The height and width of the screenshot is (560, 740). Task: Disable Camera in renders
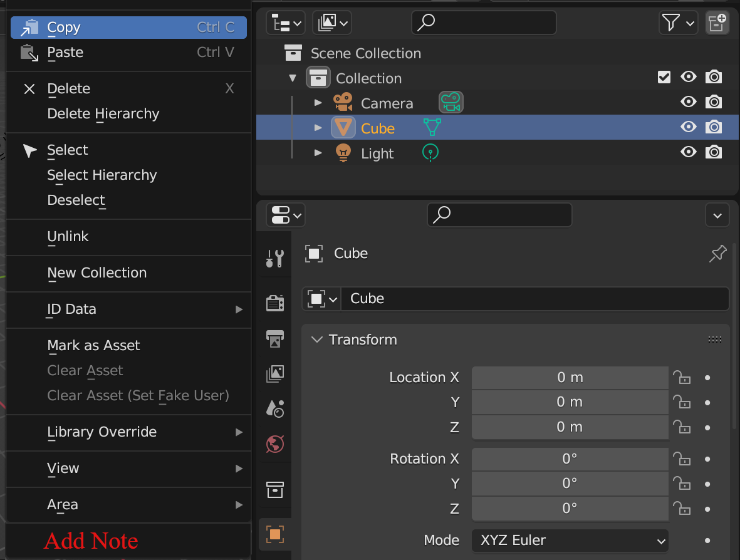coord(714,101)
